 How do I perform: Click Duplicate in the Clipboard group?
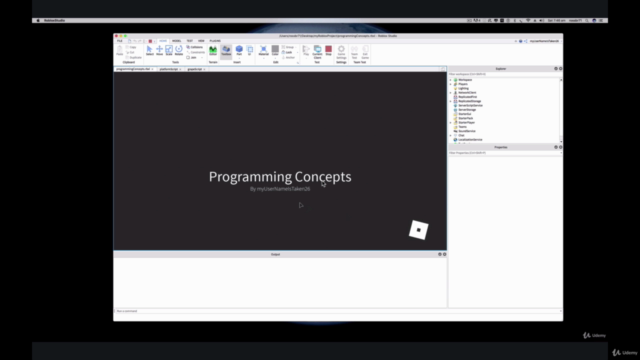pyautogui.click(x=133, y=58)
